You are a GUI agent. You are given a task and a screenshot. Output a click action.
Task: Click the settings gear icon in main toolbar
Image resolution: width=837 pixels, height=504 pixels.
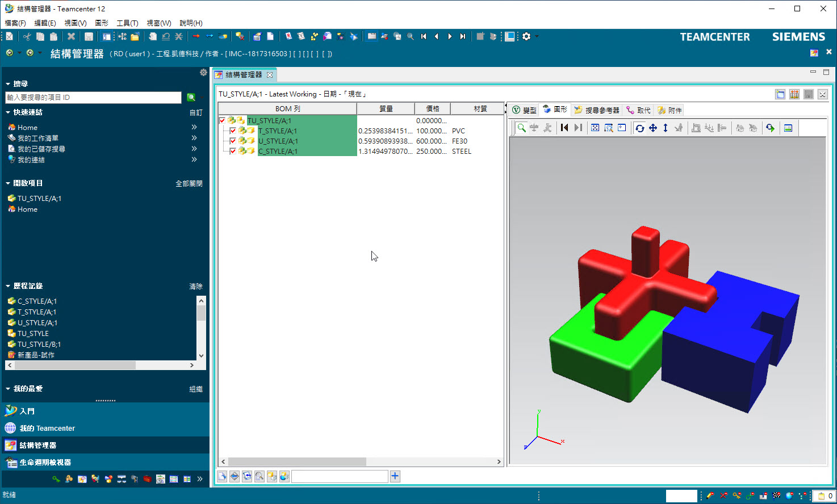click(x=526, y=36)
